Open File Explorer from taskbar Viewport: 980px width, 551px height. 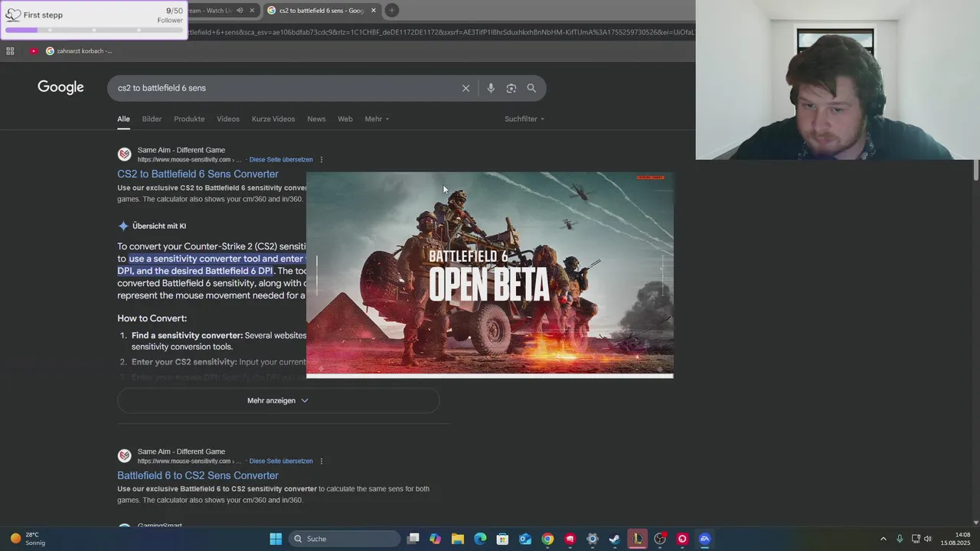coord(458,539)
